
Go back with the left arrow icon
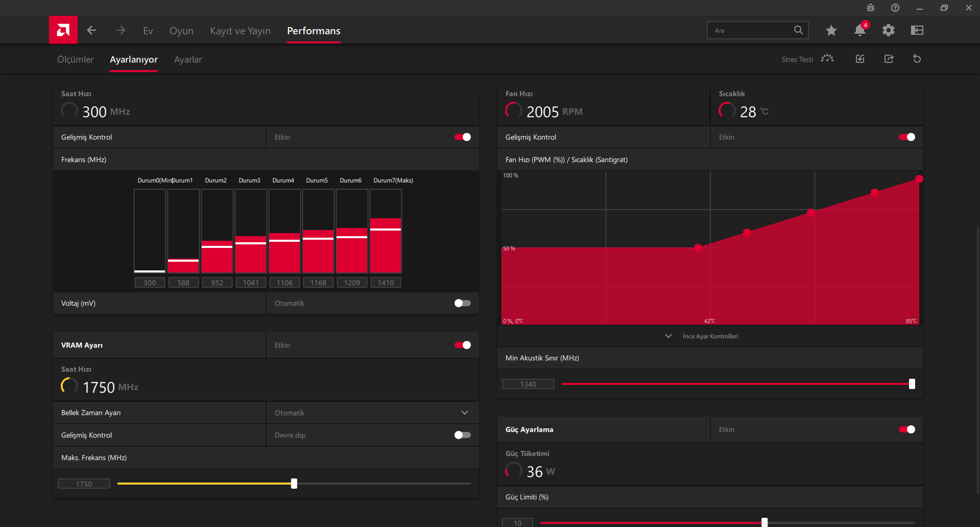92,31
